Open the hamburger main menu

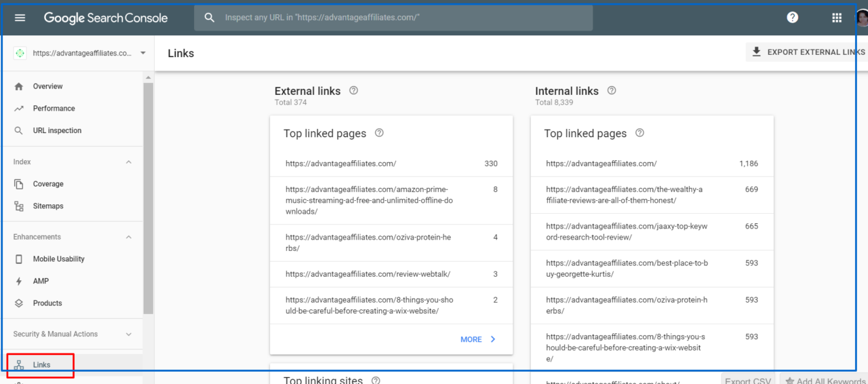pos(20,18)
